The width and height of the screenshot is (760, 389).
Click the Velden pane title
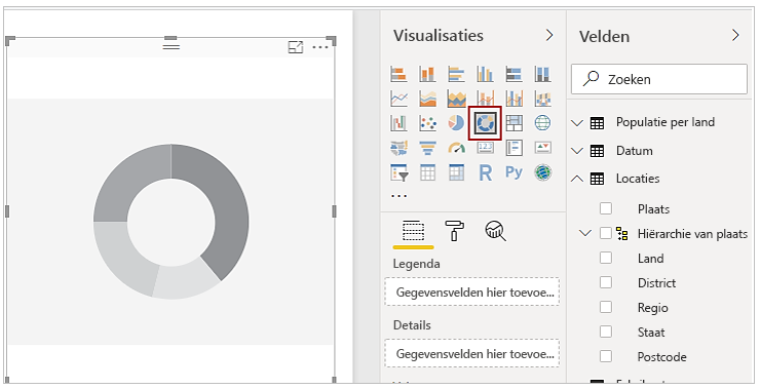[604, 36]
